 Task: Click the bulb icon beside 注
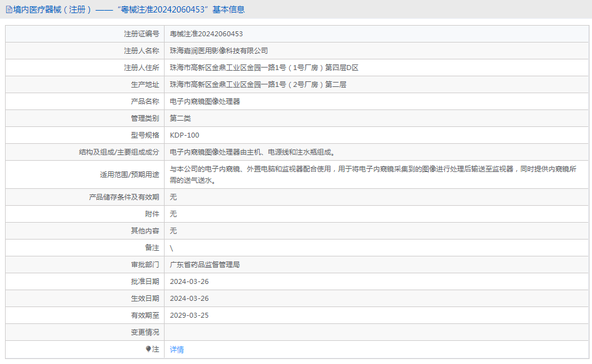148,349
